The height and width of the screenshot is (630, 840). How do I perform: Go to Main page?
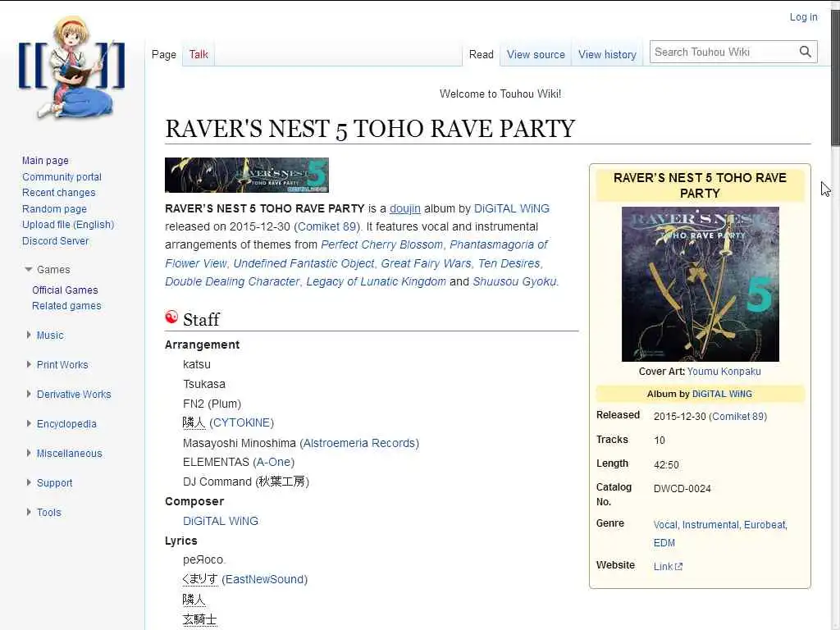(x=45, y=161)
